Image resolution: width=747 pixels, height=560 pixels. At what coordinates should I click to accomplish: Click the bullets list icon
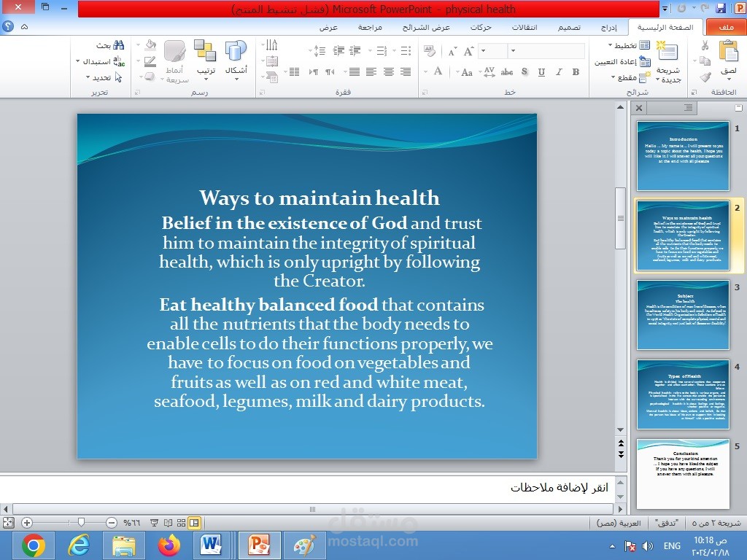(x=406, y=50)
